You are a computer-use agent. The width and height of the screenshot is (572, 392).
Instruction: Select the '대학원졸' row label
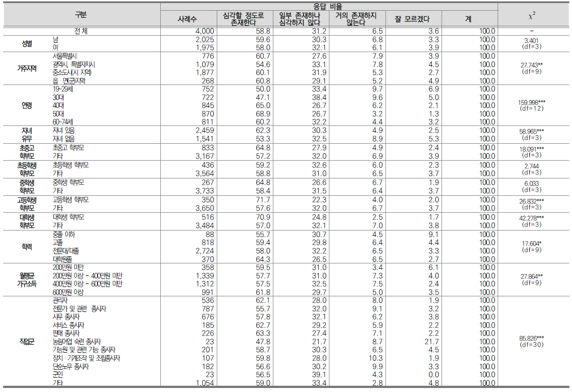pos(63,259)
